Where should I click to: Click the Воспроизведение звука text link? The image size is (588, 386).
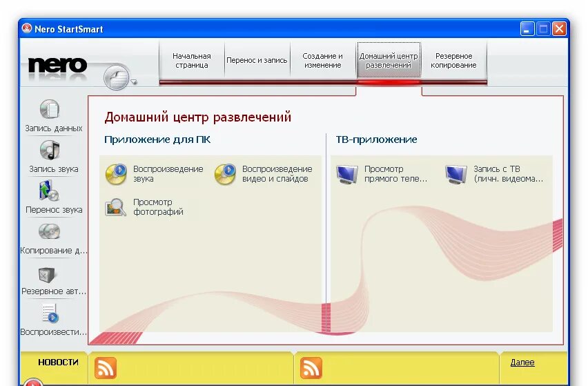pyautogui.click(x=168, y=174)
